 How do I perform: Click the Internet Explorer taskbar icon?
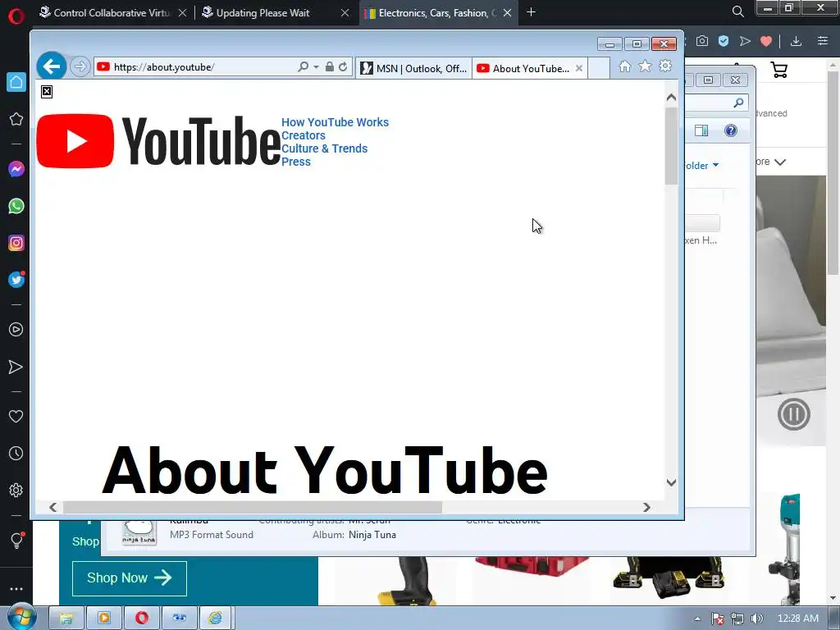pyautogui.click(x=216, y=619)
